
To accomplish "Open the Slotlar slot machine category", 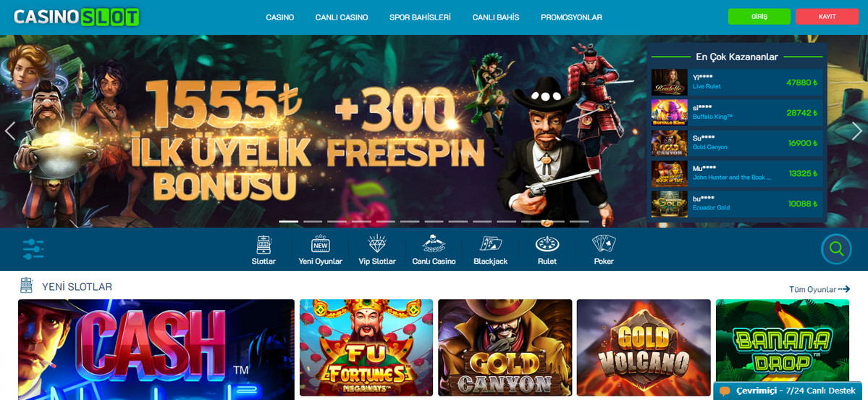I will (x=264, y=250).
